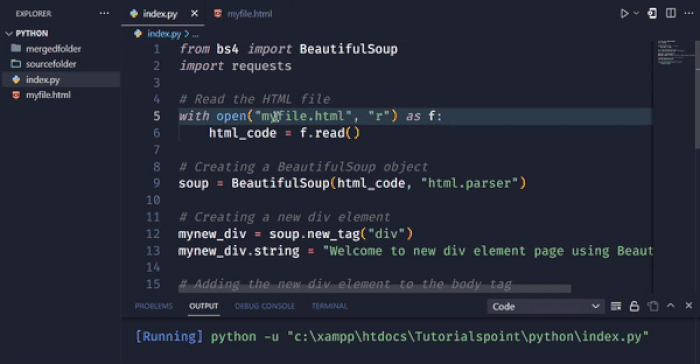
Task: Click index.py breadcrumb in the editor
Action: 163,33
